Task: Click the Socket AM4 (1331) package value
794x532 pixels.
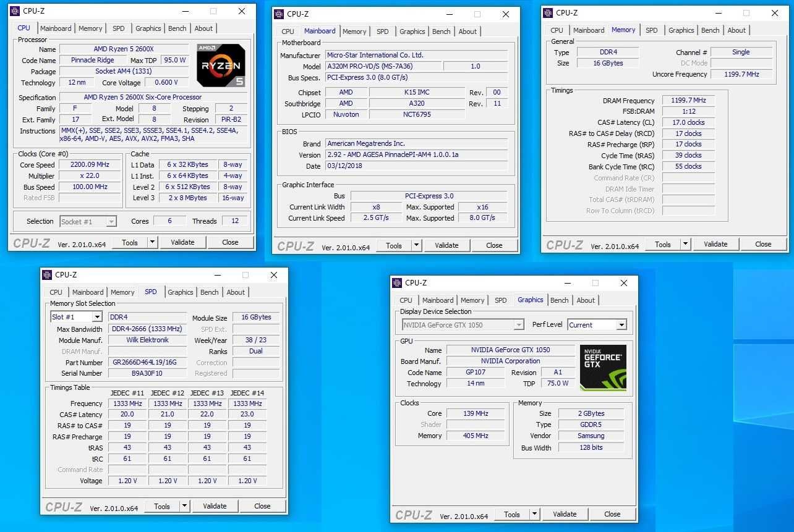Action: 124,72
